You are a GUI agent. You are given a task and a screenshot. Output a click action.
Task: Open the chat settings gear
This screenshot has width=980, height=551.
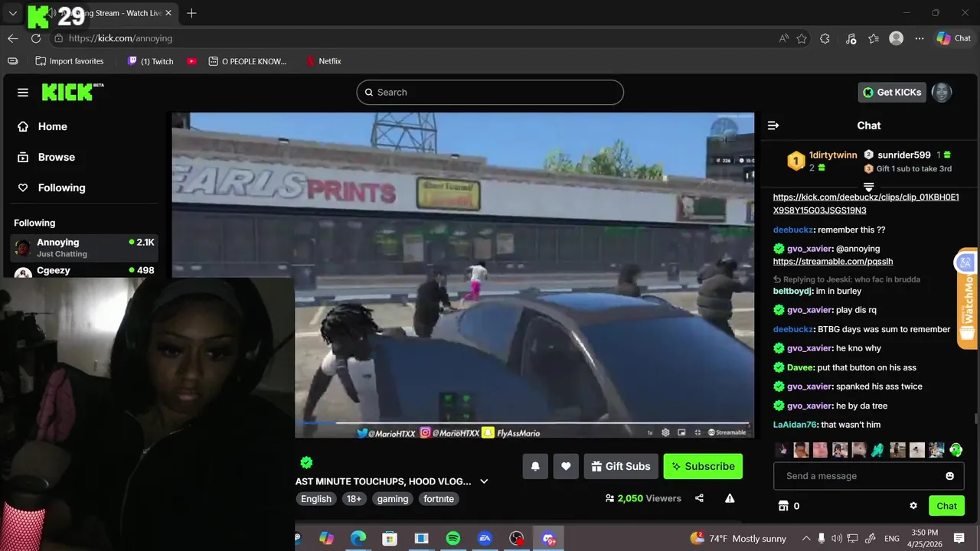(x=913, y=506)
